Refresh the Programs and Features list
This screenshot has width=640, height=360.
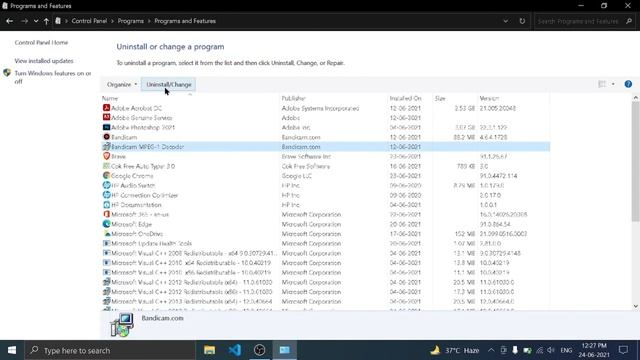pos(522,21)
